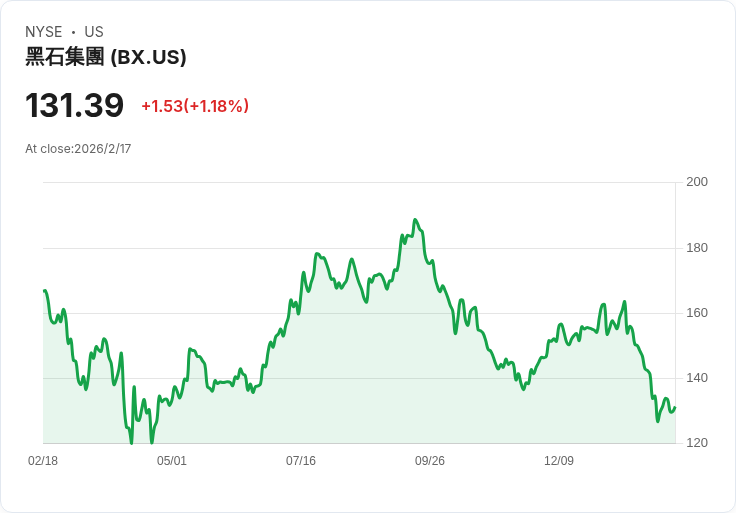Select the 160 price axis label
The width and height of the screenshot is (736, 513).
[697, 313]
